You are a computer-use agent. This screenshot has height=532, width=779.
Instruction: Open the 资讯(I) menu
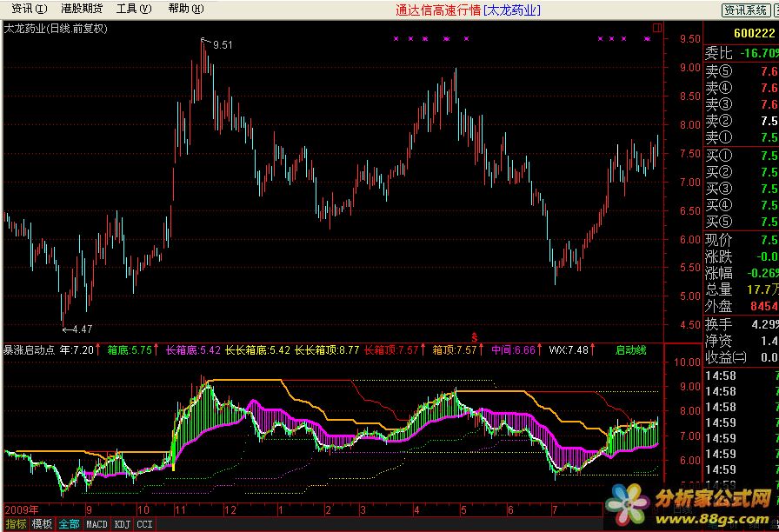click(x=30, y=9)
